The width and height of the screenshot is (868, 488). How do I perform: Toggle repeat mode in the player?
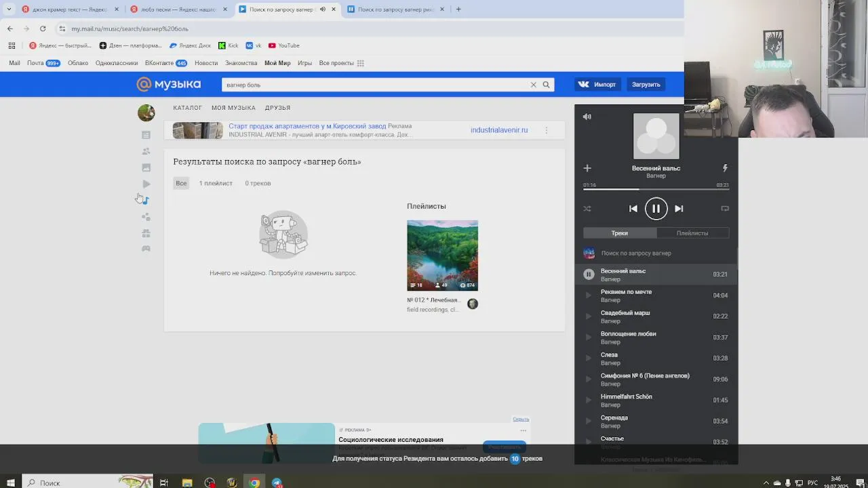pos(725,209)
